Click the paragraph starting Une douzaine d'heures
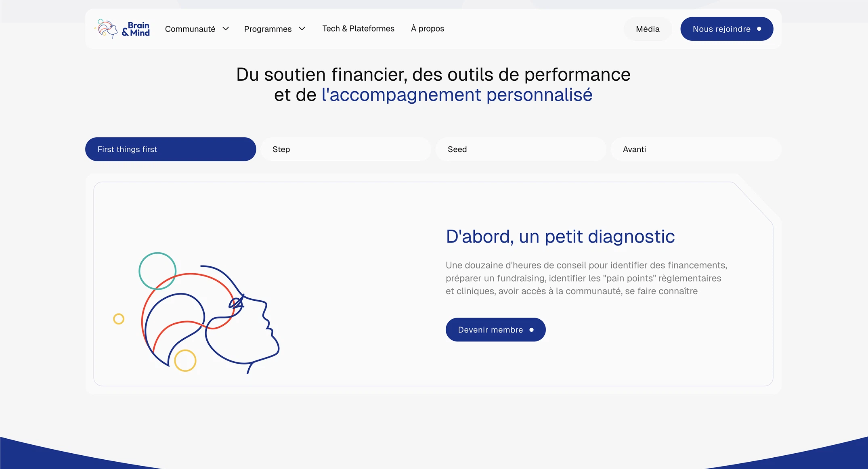The height and width of the screenshot is (469, 868). point(586,278)
